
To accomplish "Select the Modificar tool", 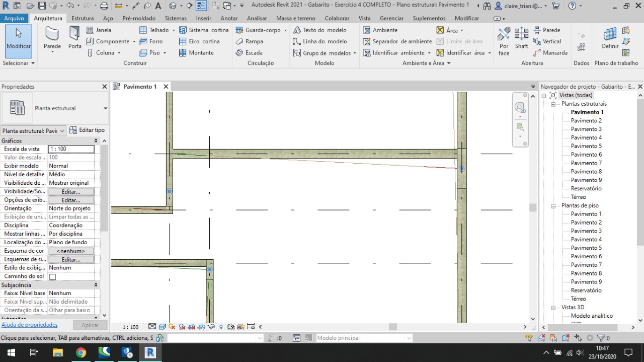I will tap(19, 41).
